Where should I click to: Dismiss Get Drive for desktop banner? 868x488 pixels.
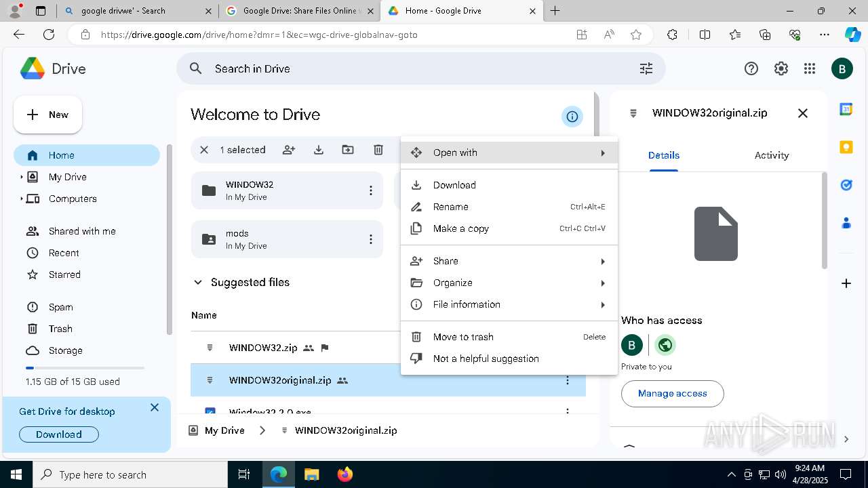(x=155, y=407)
